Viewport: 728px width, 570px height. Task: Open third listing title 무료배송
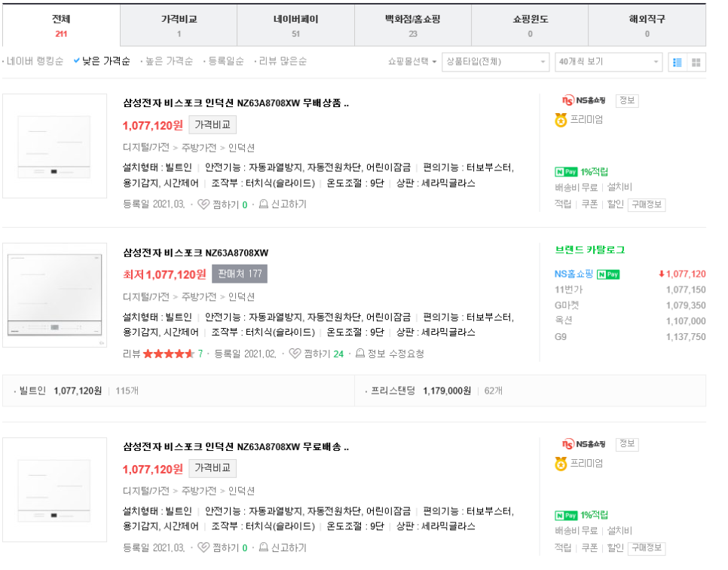click(236, 447)
